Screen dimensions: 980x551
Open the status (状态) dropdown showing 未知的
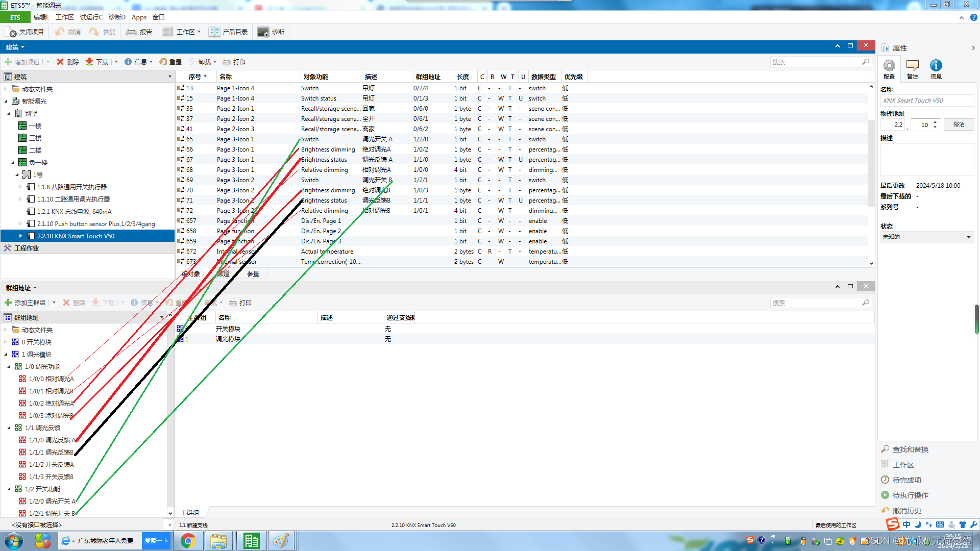(926, 237)
